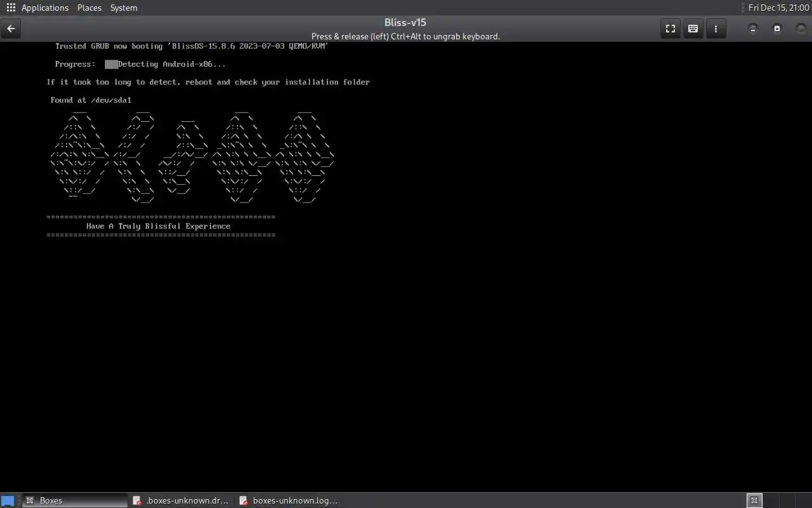This screenshot has height=508, width=812.
Task: Open the three-dot menu in Boxes header
Action: (716, 29)
